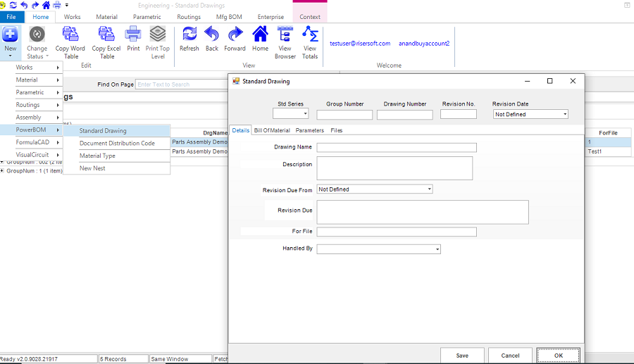Select Document Distribution Code menu entry
634x364 pixels.
(117, 144)
